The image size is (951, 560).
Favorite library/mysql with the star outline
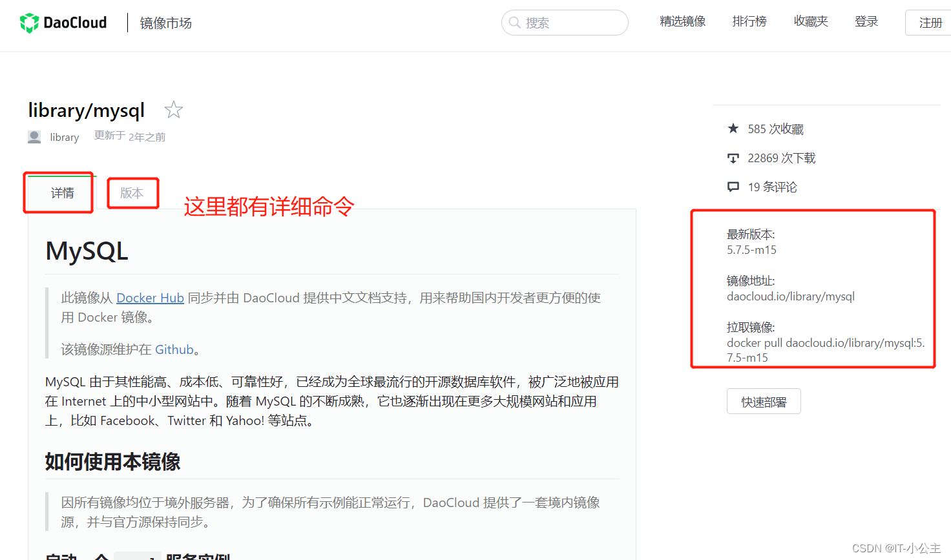tap(173, 110)
